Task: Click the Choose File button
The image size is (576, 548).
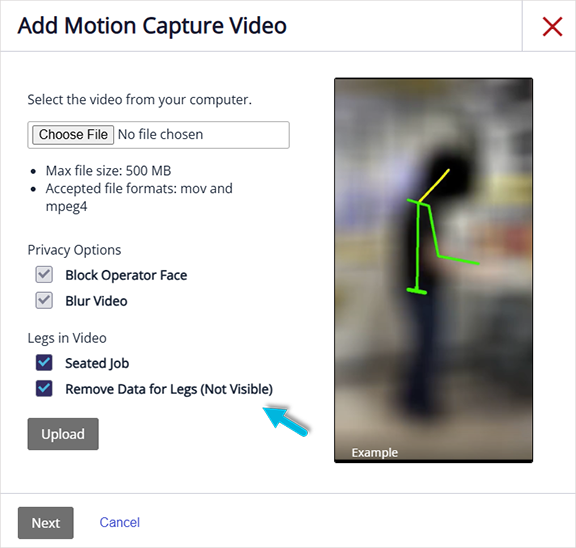Action: (73, 135)
